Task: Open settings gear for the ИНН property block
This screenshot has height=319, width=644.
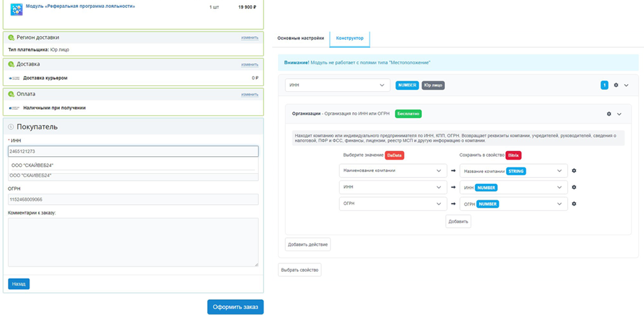Action: (616, 85)
